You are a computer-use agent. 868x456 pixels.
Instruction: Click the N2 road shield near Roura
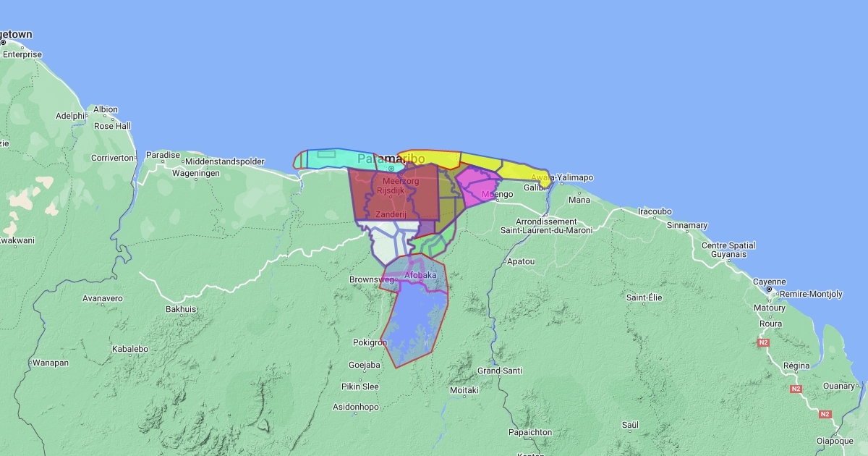[762, 342]
